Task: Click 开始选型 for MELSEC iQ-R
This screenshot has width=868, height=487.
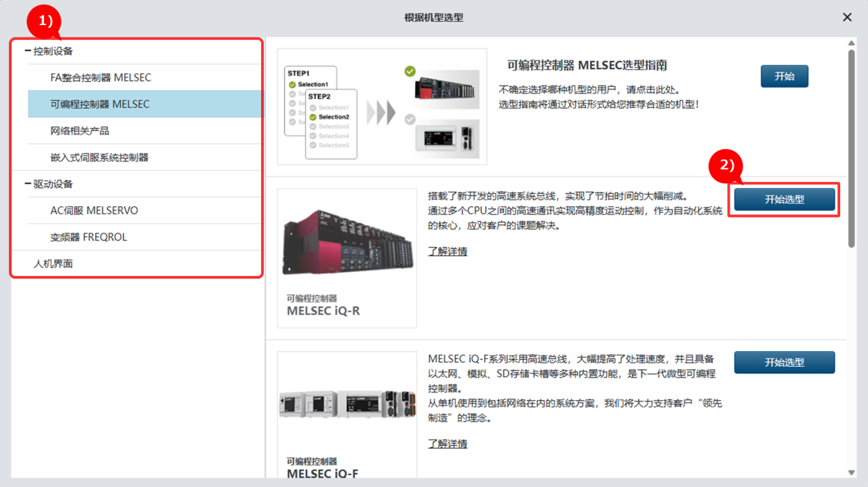Action: click(784, 199)
